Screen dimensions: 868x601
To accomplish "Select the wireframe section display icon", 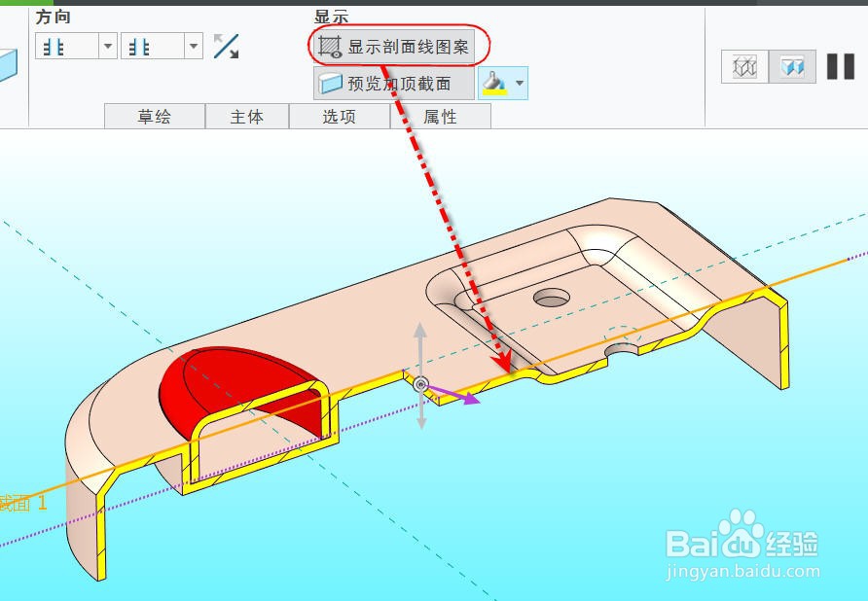I will point(744,66).
